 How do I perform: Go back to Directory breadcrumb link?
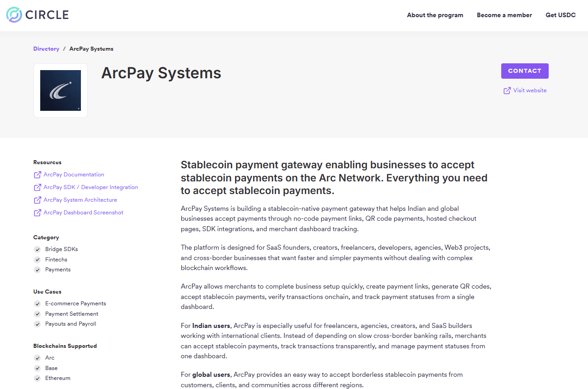46,49
